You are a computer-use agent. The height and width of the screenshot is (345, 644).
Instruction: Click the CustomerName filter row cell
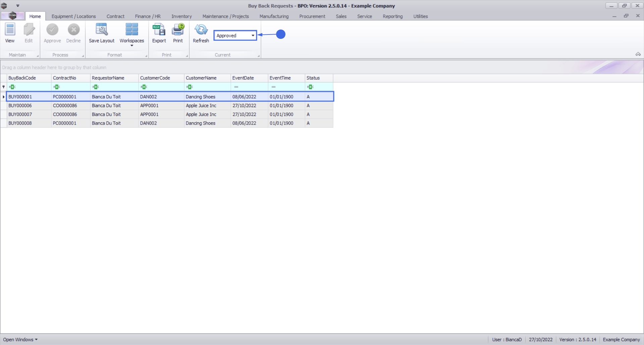pos(207,87)
